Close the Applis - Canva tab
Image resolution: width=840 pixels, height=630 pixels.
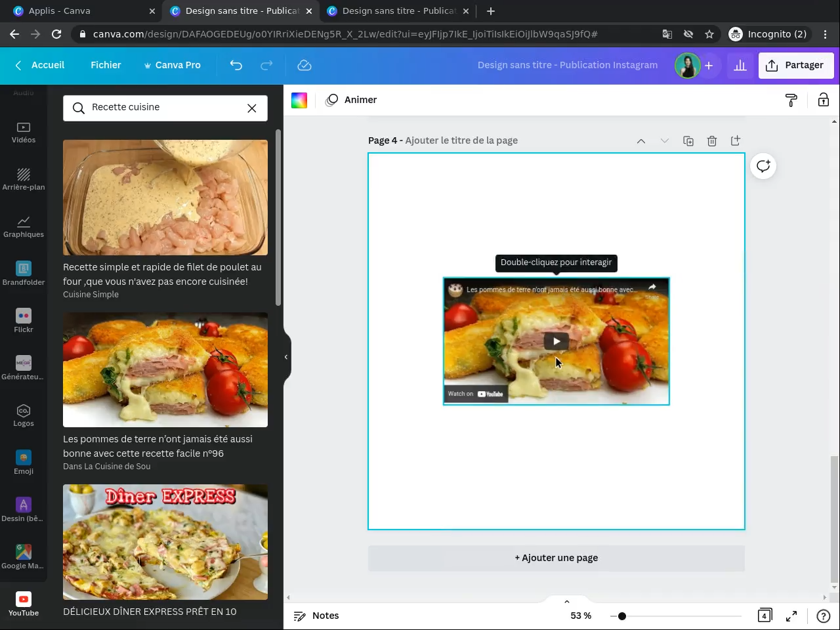click(x=152, y=11)
